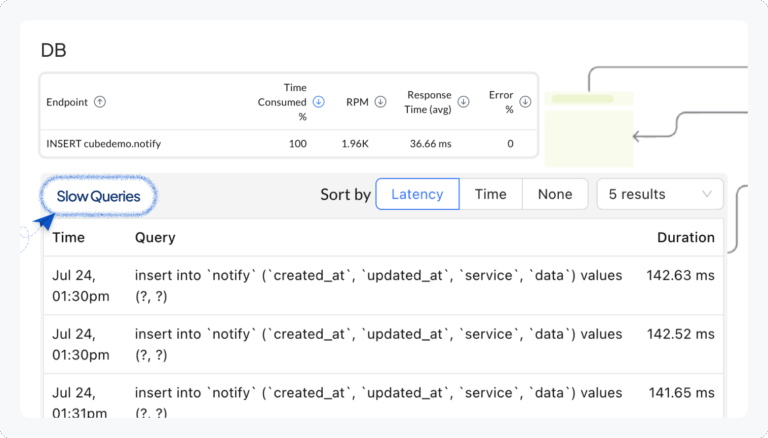Click the query with 142.63 ms duration
This screenshot has width=768, height=438.
pyautogui.click(x=378, y=285)
